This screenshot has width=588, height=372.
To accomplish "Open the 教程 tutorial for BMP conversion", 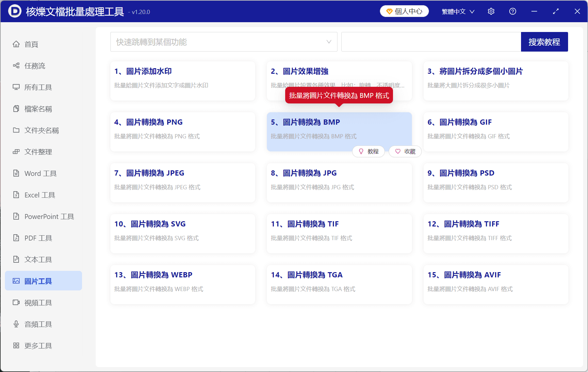I will 368,151.
